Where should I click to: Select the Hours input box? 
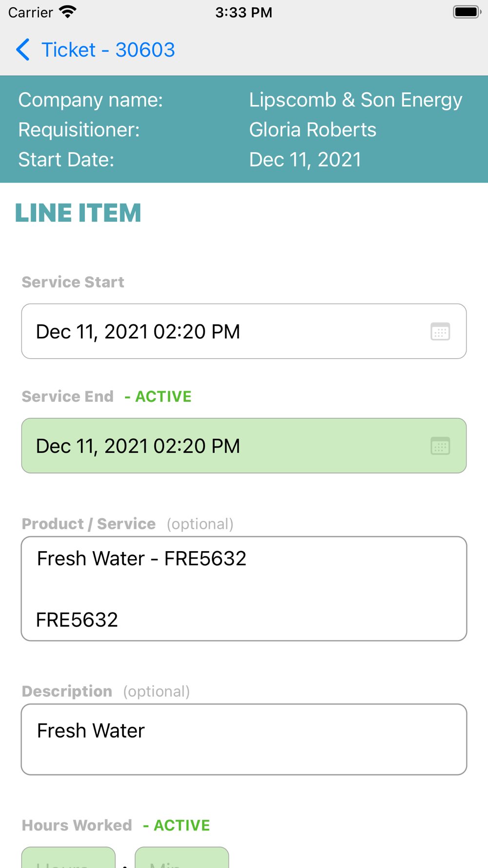[68, 857]
